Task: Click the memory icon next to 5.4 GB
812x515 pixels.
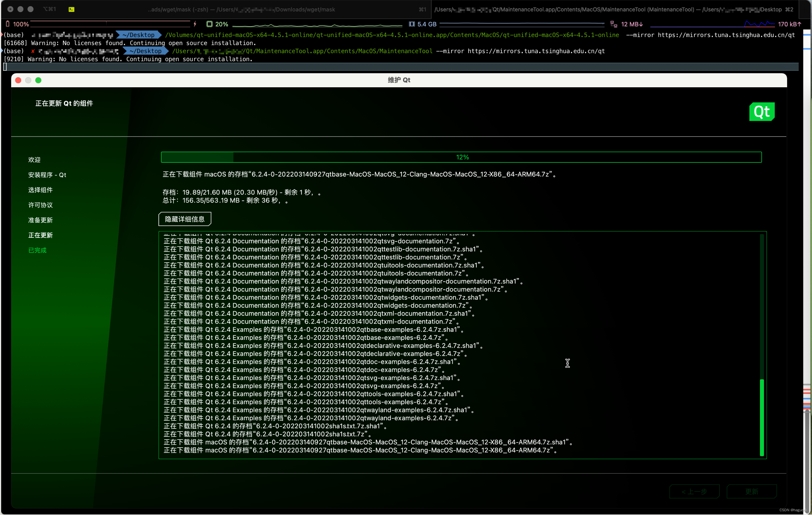Action: pos(412,24)
